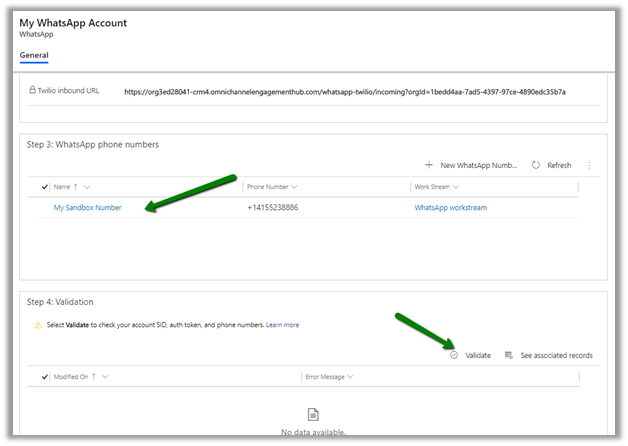Toggle select-all checkmark in validation grid

point(44,377)
